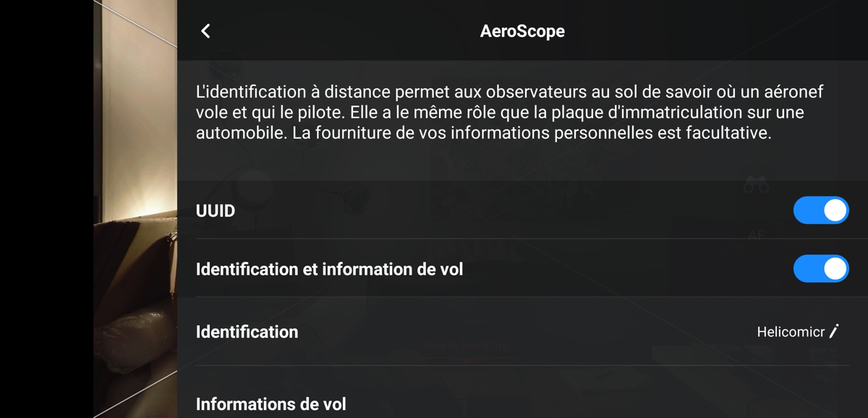Click the Helicomicr identification value
The height and width of the screenshot is (418, 868).
790,332
